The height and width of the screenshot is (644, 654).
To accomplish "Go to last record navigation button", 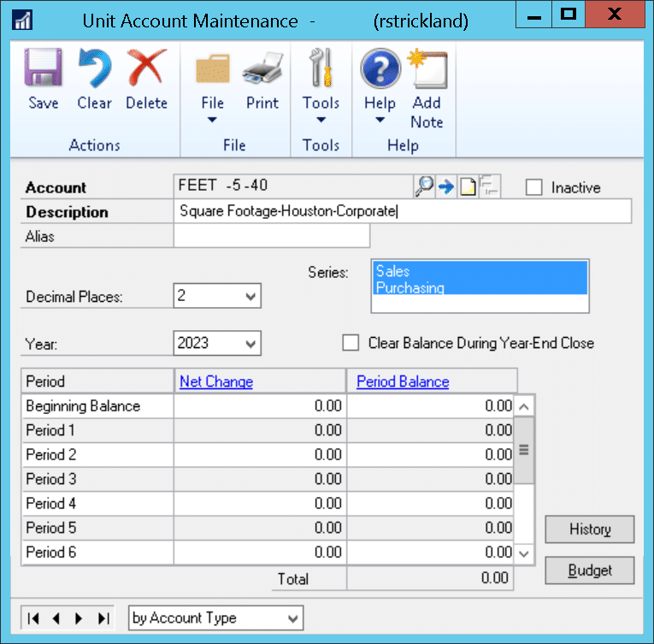I will pyautogui.click(x=103, y=618).
